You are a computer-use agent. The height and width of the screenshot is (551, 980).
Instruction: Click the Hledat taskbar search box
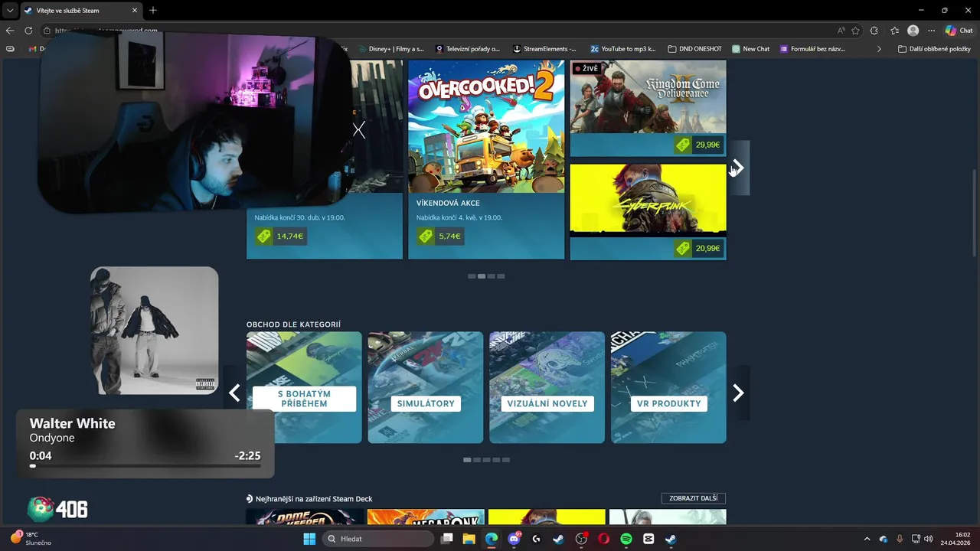(378, 539)
